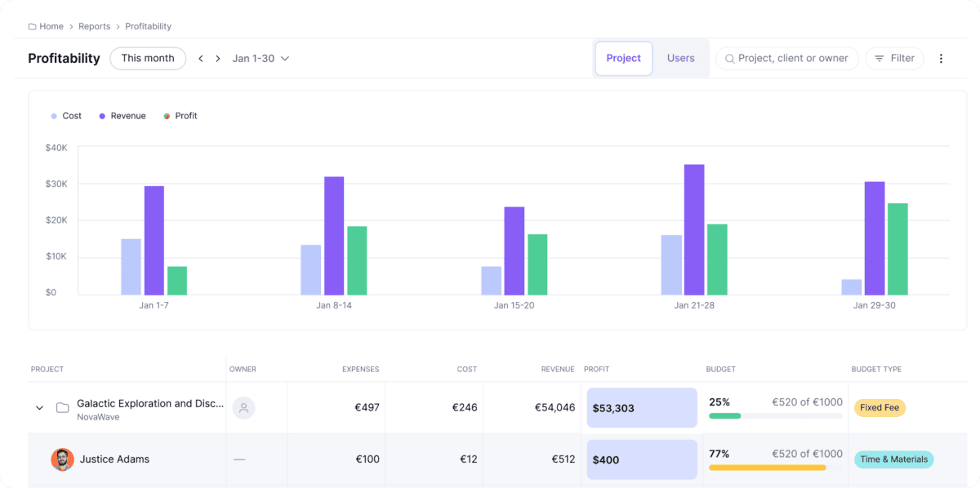The height and width of the screenshot is (488, 980).
Task: Click the Jan 1-7 revenue bar
Action: [x=154, y=241]
